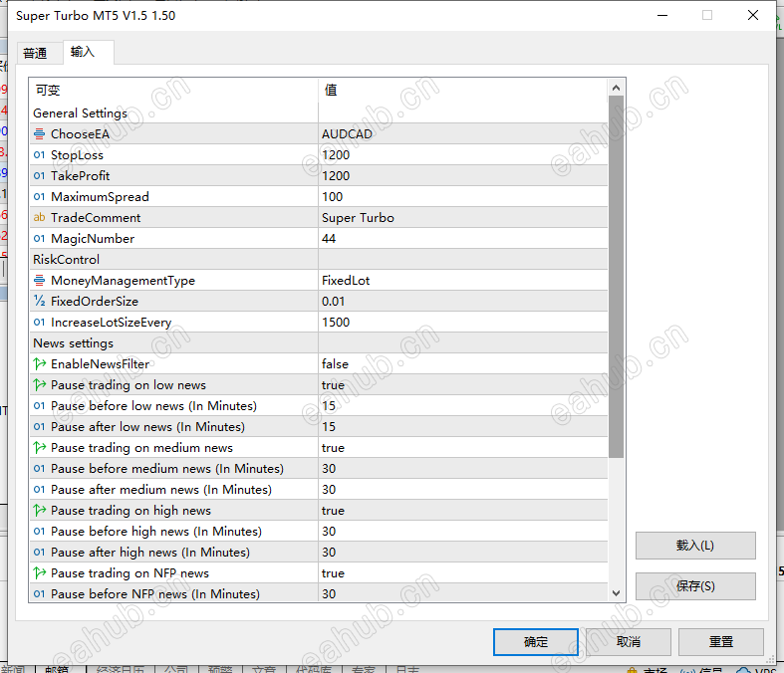
Task: Click the boolean icon beside Pause trading on medium news
Action: 39,448
